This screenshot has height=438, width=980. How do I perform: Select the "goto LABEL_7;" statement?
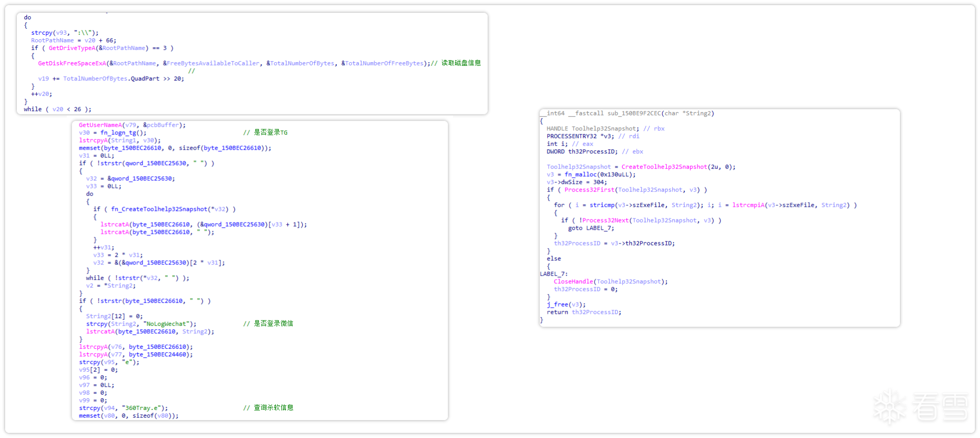point(591,228)
